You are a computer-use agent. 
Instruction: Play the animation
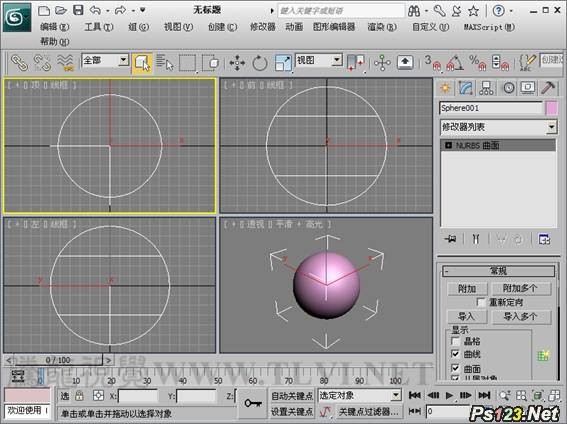(x=449, y=395)
